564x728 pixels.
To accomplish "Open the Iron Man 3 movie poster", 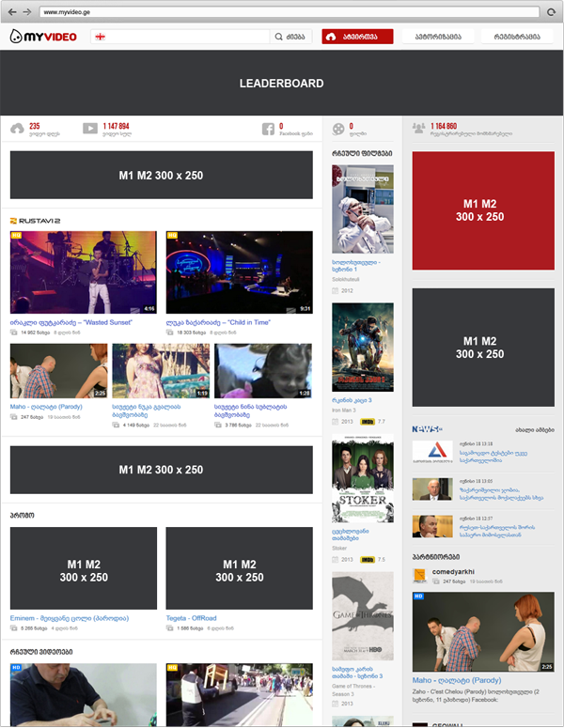I will point(362,346).
